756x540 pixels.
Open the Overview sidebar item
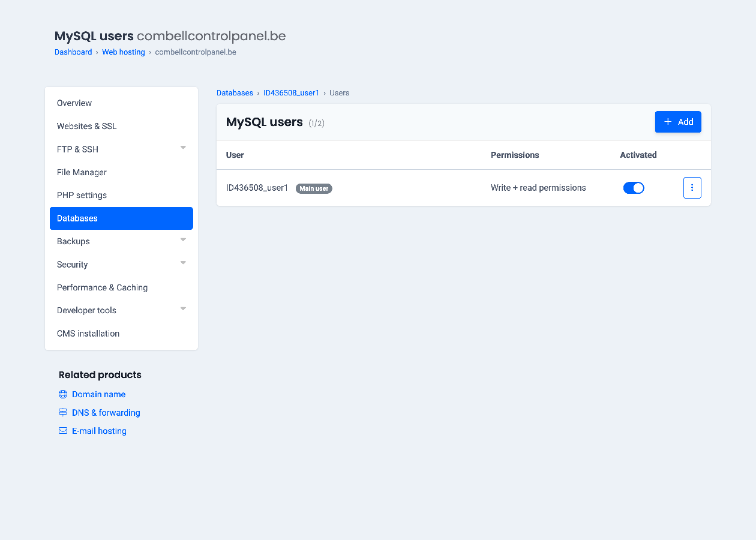click(x=121, y=103)
